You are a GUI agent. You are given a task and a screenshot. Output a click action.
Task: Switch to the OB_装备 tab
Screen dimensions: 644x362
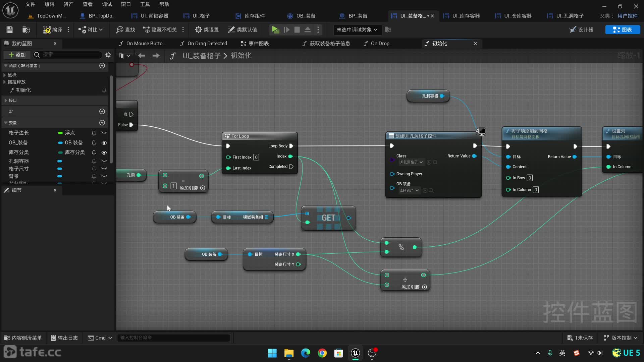[301, 16]
